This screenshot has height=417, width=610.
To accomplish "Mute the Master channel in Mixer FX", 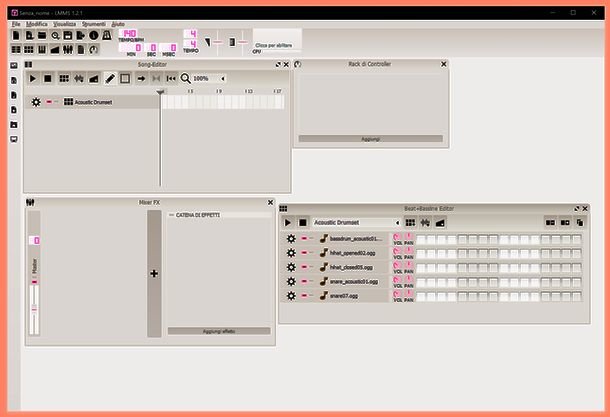I will coord(35,282).
